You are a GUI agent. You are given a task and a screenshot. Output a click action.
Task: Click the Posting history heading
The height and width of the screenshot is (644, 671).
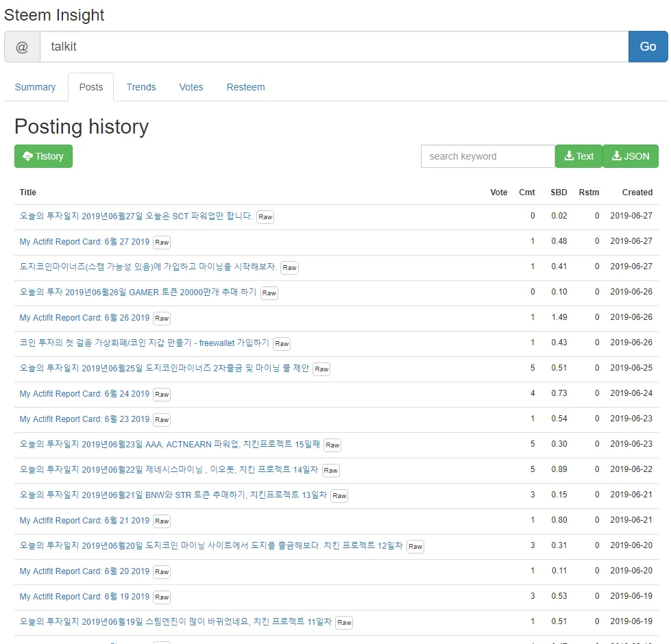[82, 127]
